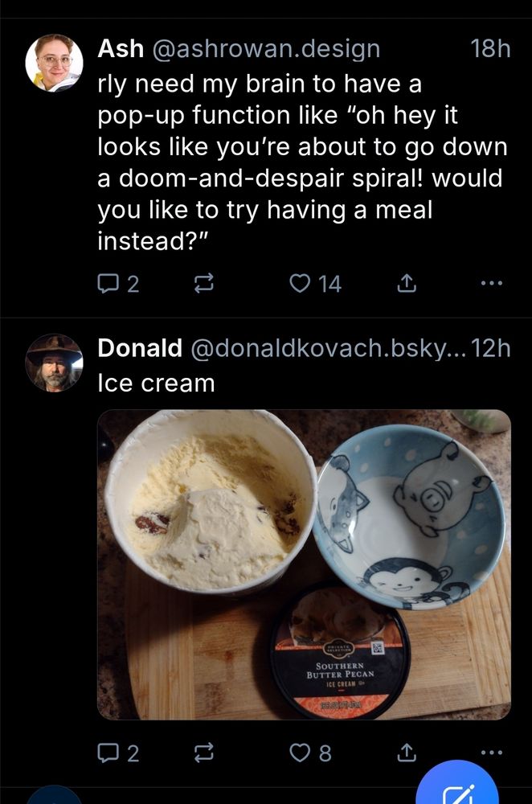532x804 pixels.
Task: Reply to Donald's ice cream post
Action: pyautogui.click(x=109, y=753)
